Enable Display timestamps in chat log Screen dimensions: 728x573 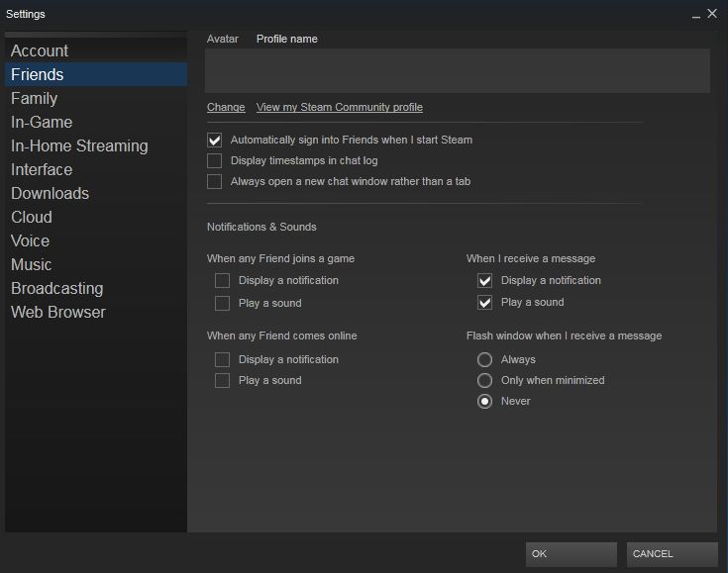click(215, 160)
